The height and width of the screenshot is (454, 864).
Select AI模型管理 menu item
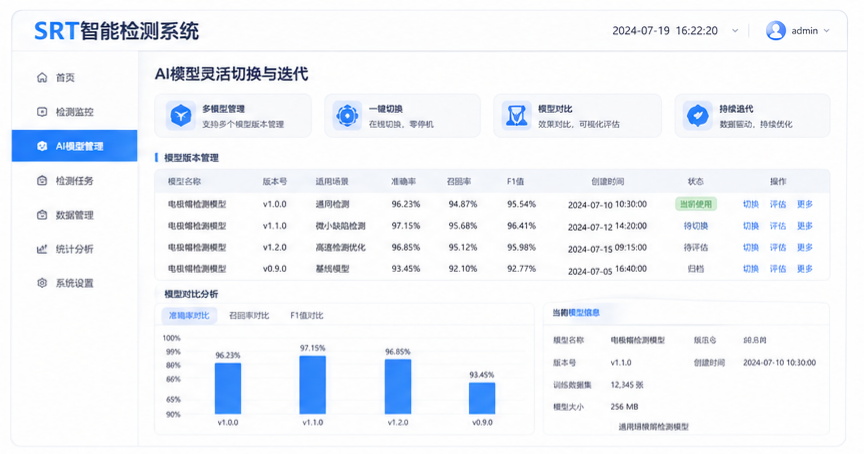(74, 146)
